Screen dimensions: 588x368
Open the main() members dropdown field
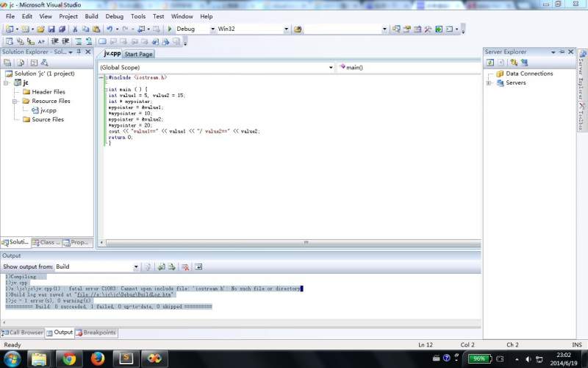[409, 68]
